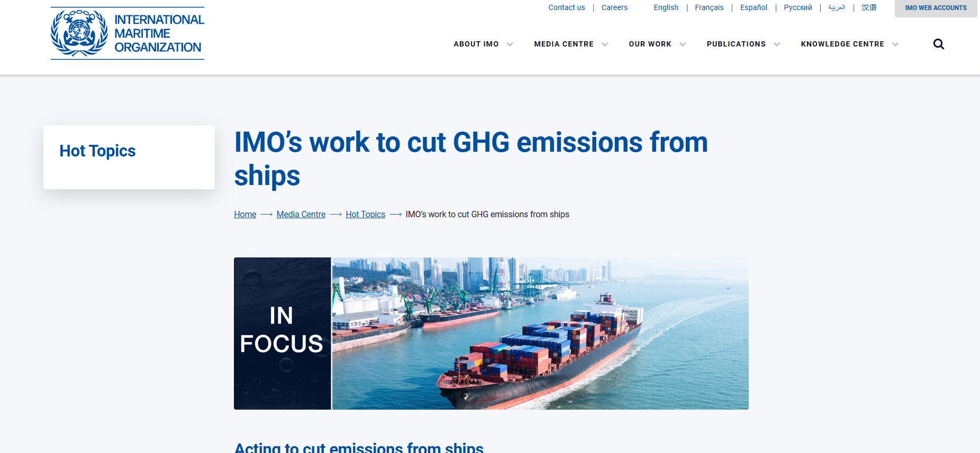
Task: Open the search magnifier icon
Action: pyautogui.click(x=938, y=44)
